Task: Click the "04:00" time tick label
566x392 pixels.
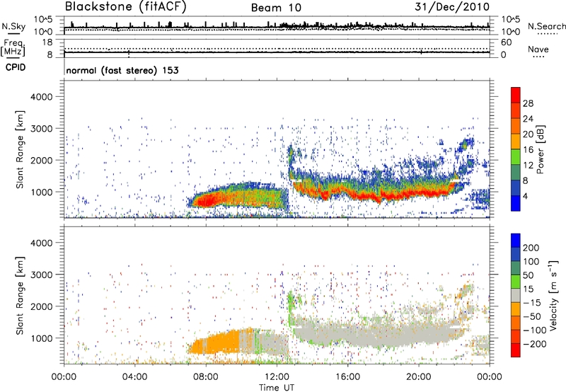Action: tap(135, 377)
